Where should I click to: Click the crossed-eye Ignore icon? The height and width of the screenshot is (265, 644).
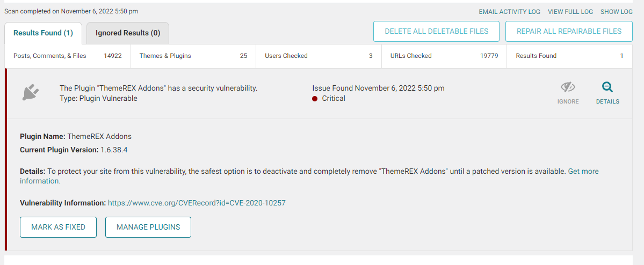(x=568, y=87)
